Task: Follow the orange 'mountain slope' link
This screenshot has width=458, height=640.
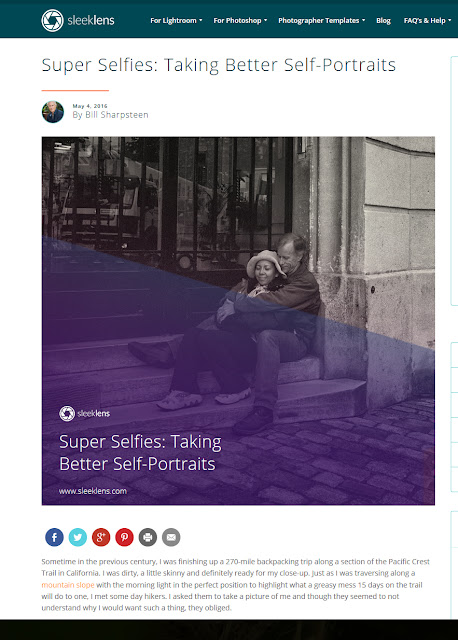Action: click(x=68, y=585)
